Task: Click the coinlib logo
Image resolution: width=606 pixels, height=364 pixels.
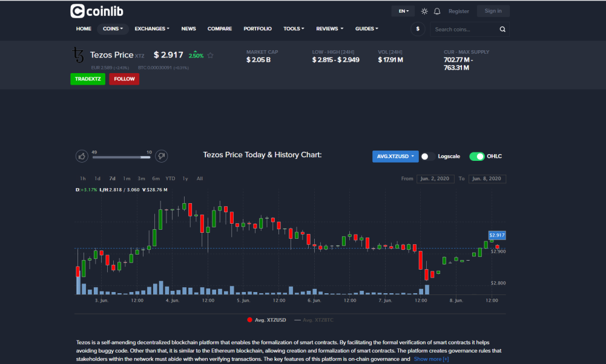Action: point(97,11)
